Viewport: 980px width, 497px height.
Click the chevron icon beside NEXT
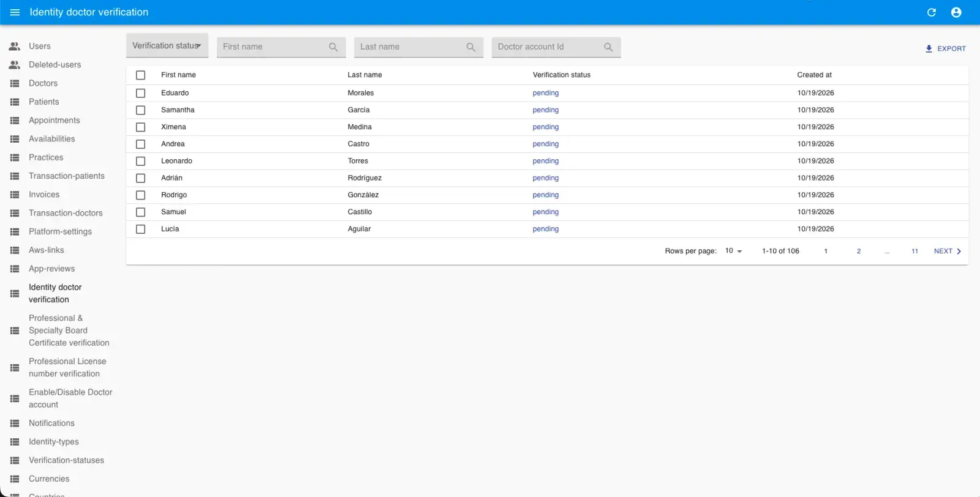[x=959, y=251]
